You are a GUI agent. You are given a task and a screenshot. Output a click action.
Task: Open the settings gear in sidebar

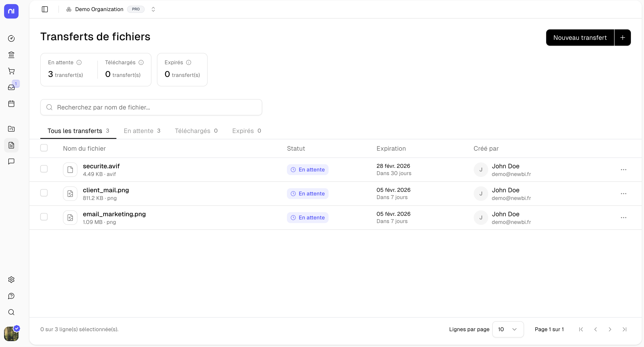(x=11, y=280)
